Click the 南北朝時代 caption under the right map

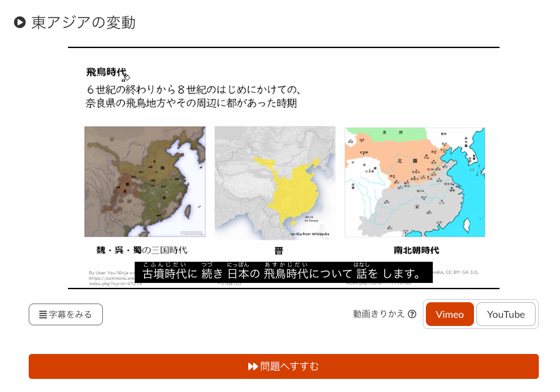[x=416, y=251]
